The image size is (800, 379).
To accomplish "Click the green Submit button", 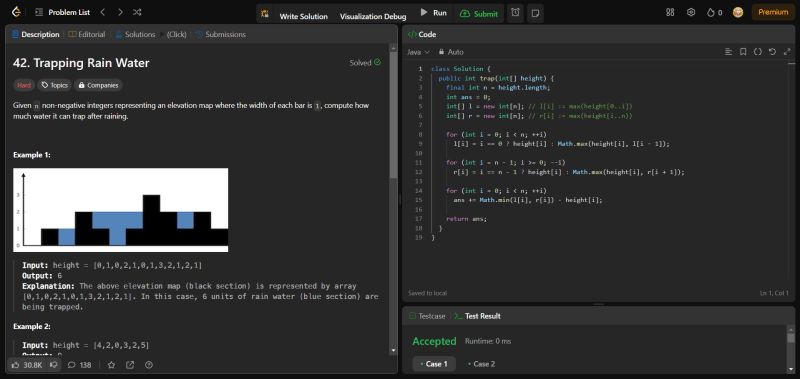I will click(x=479, y=14).
